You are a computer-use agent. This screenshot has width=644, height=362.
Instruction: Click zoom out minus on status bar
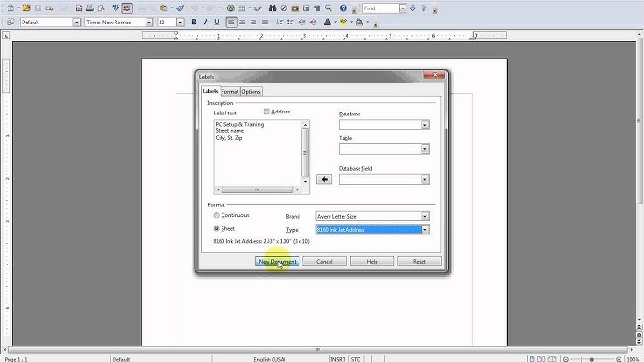[566, 359]
